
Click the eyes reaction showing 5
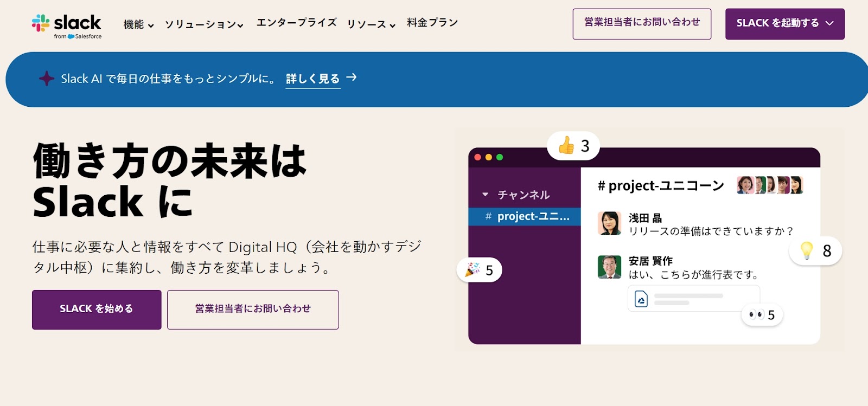coord(762,314)
